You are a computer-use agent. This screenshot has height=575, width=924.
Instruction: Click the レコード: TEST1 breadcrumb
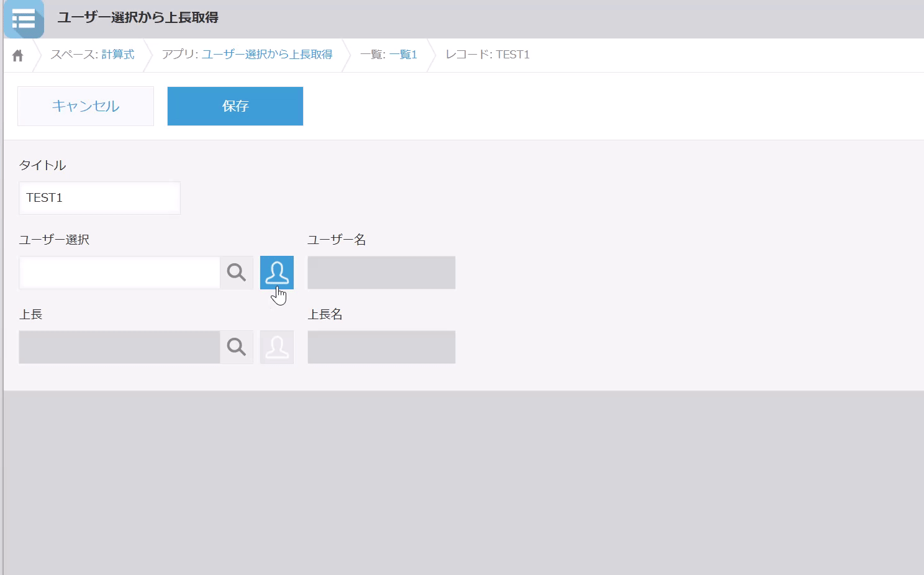click(x=487, y=55)
